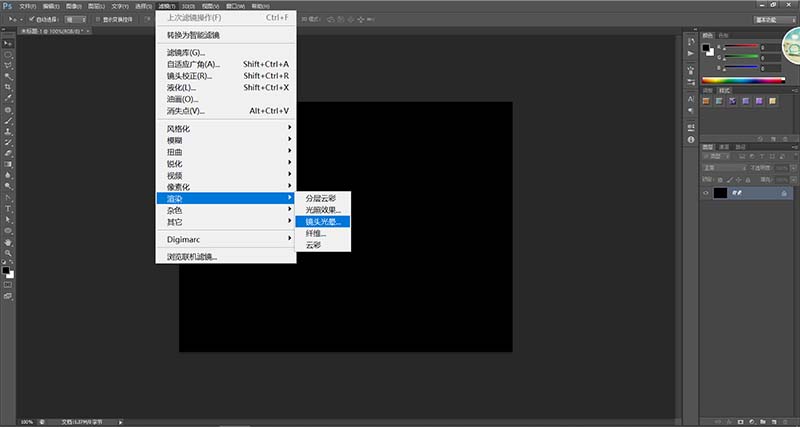Select the Ellipse shape tool
Screen dimensions: 800x428
[8, 231]
